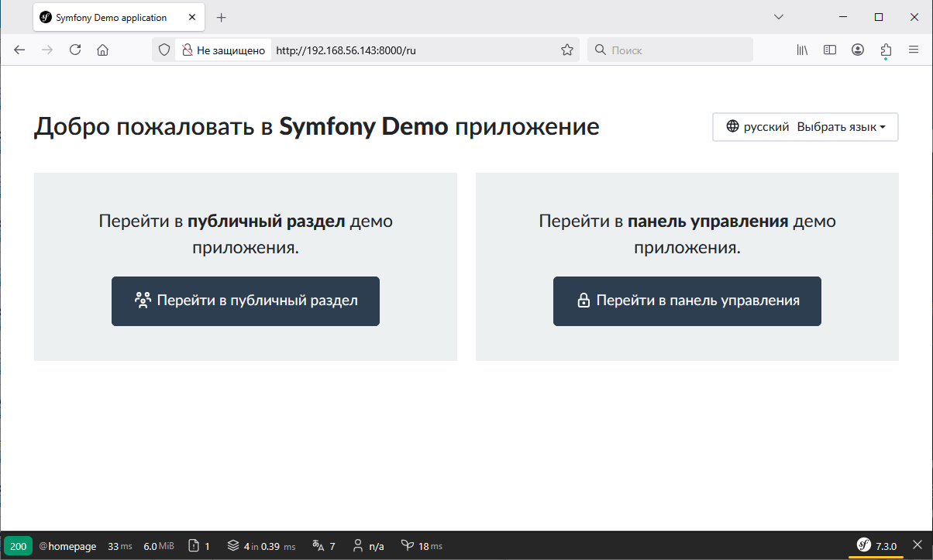Bookmark this page with the star icon
Image resolution: width=933 pixels, height=560 pixels.
coord(567,50)
